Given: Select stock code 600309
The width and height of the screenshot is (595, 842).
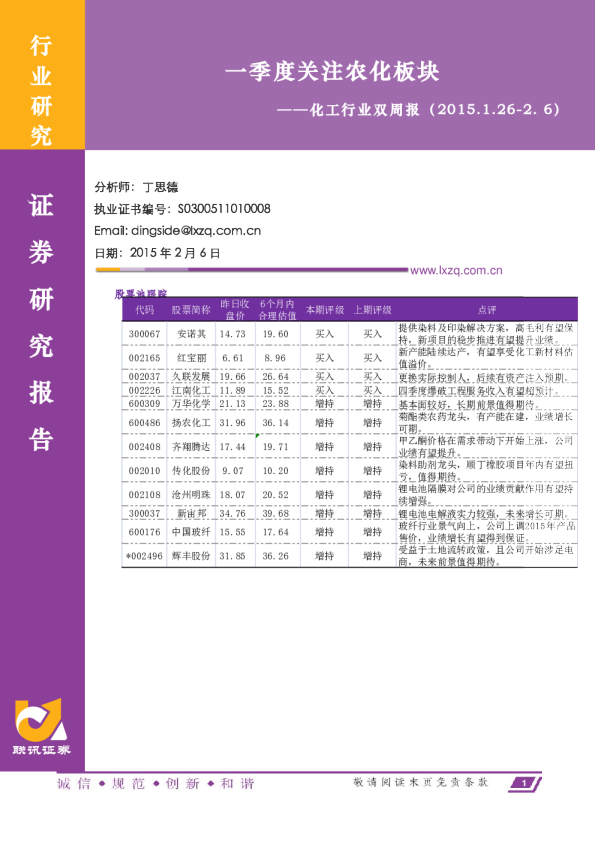Looking at the screenshot, I should [144, 403].
